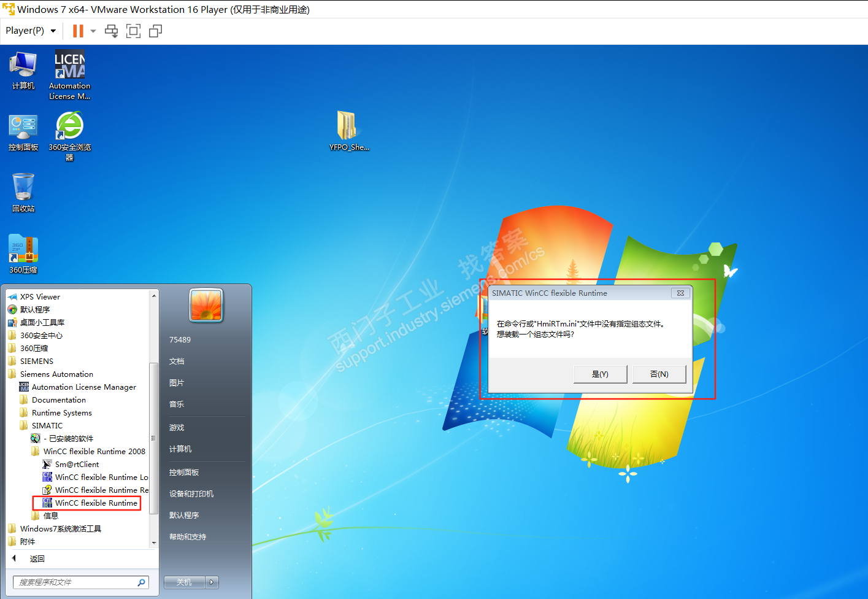
Task: Open 控制面板 from Start menu right pane
Action: pyautogui.click(x=184, y=472)
